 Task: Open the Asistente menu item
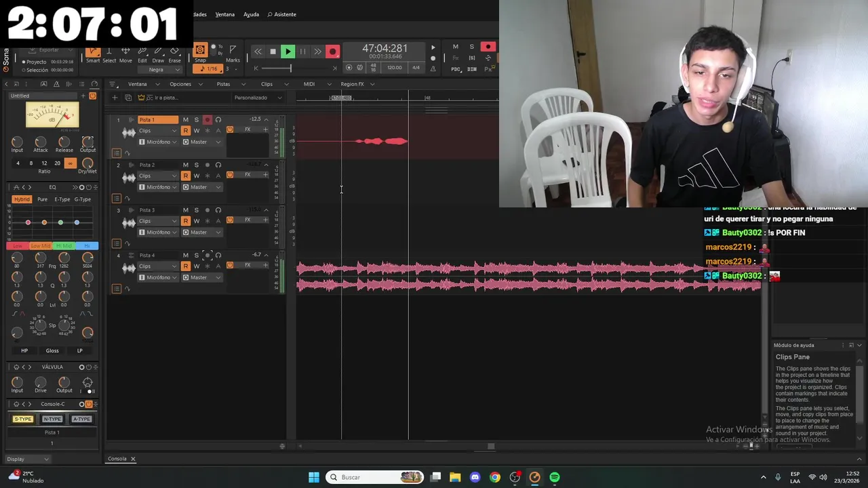(x=282, y=14)
